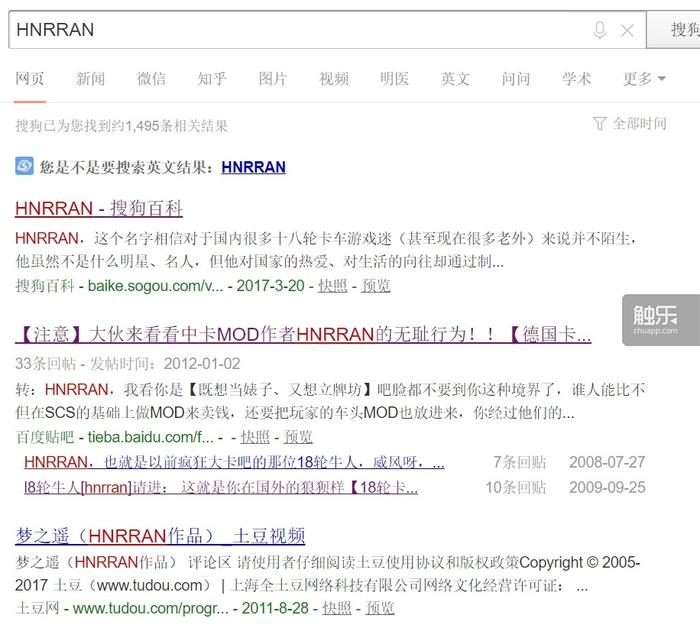Click 快照 under the 百度贴吧 result

click(x=255, y=437)
